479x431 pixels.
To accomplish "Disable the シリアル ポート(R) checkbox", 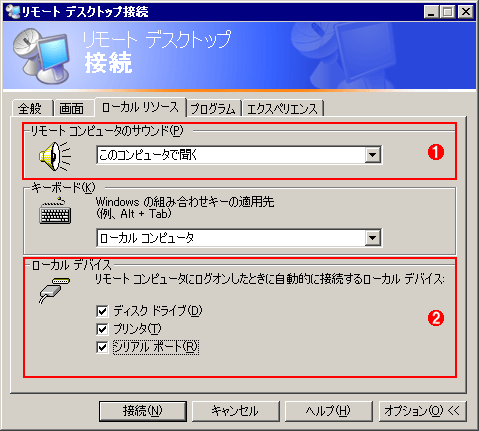I will click(102, 347).
